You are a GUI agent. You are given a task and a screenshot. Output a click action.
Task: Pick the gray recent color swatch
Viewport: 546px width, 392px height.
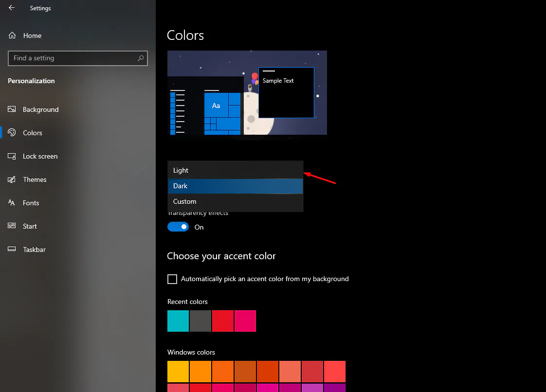coord(200,321)
